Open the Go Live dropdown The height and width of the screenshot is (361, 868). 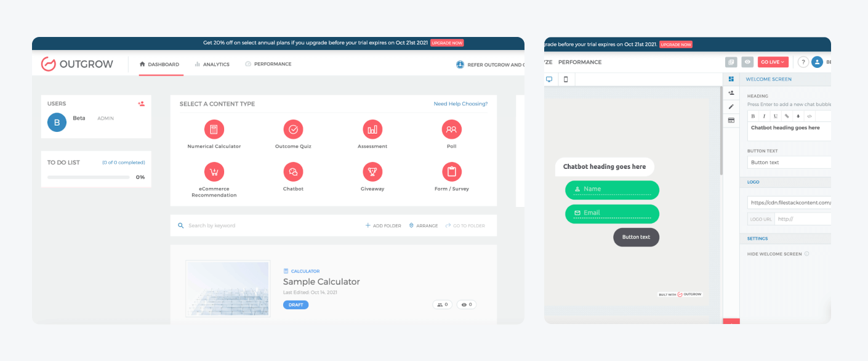click(773, 62)
